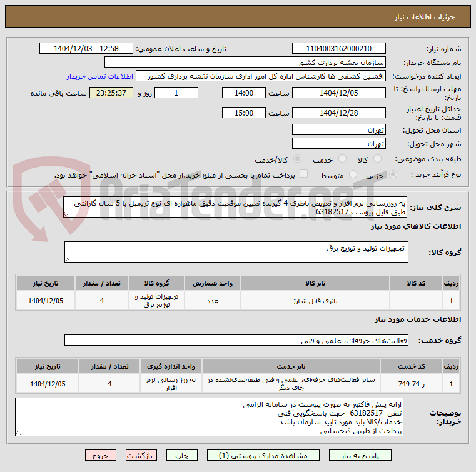Click the نام دستگاه خریدار field
The width and height of the screenshot is (476, 472).
tap(245, 62)
